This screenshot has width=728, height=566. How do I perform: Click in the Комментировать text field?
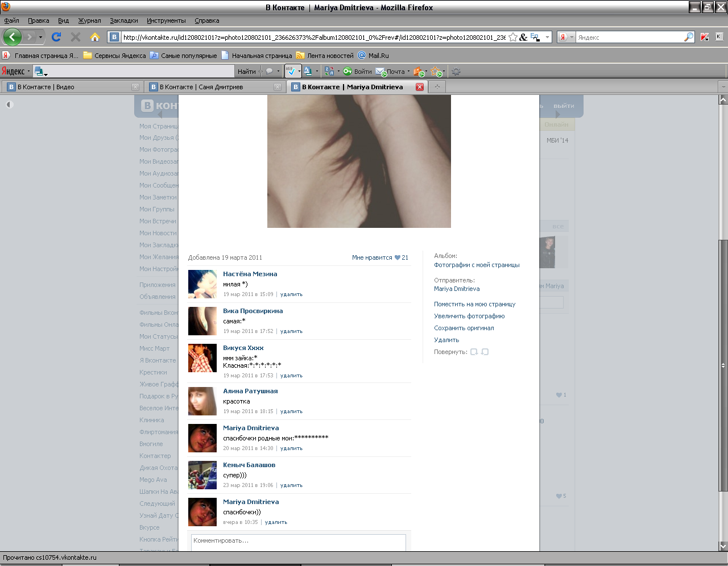coord(299,542)
